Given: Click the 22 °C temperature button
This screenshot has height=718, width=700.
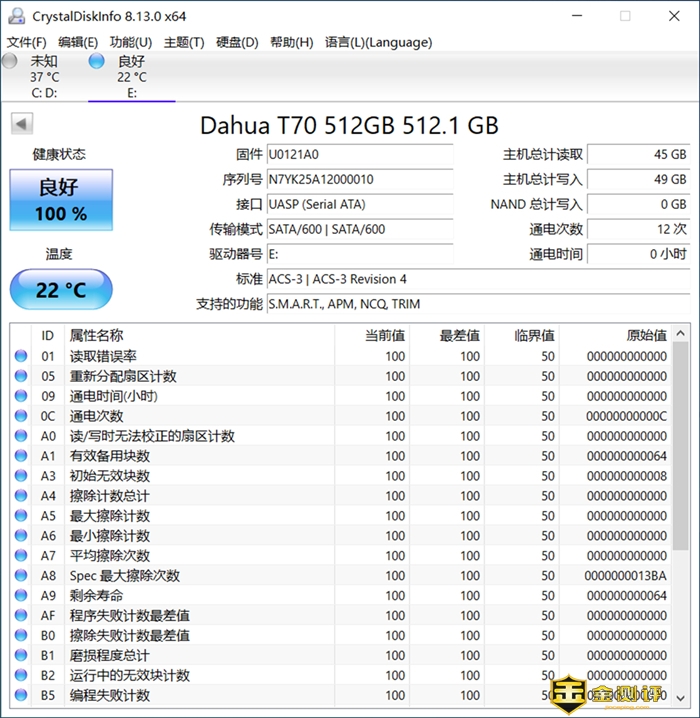Looking at the screenshot, I should (61, 290).
